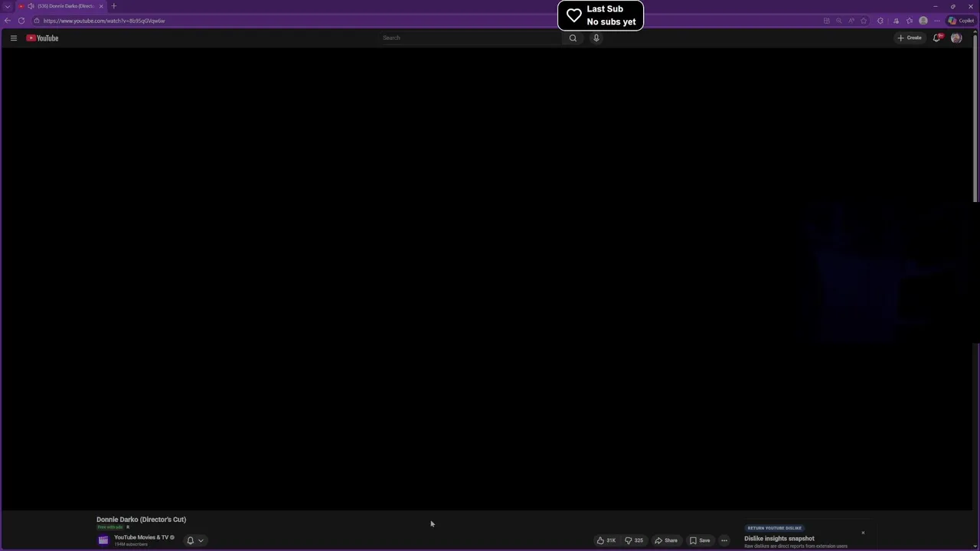Dislike the video with thumbs down
980x551 pixels.
(634, 540)
